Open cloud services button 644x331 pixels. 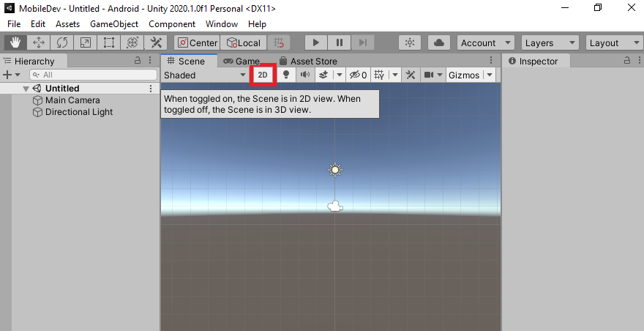[438, 42]
